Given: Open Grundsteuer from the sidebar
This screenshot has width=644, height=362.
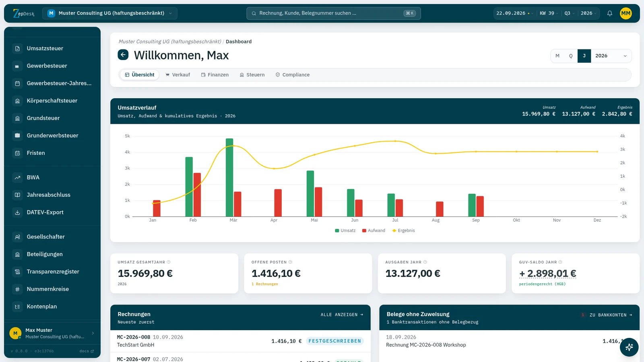Looking at the screenshot, I should [x=52, y=118].
